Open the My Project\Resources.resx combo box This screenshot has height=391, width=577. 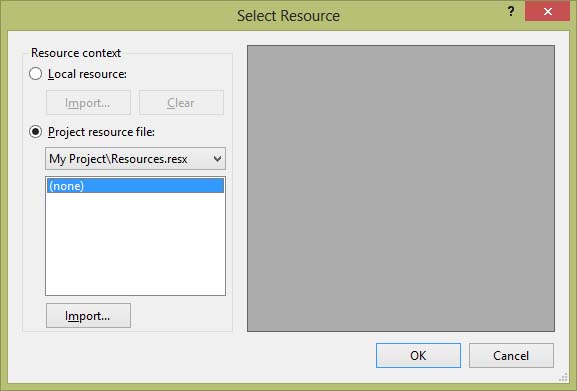click(135, 159)
